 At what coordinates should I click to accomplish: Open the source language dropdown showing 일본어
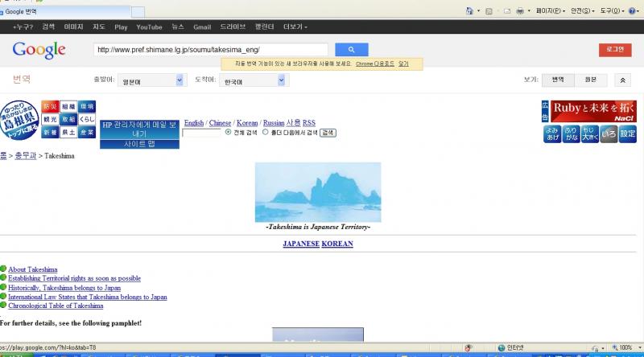(x=150, y=80)
